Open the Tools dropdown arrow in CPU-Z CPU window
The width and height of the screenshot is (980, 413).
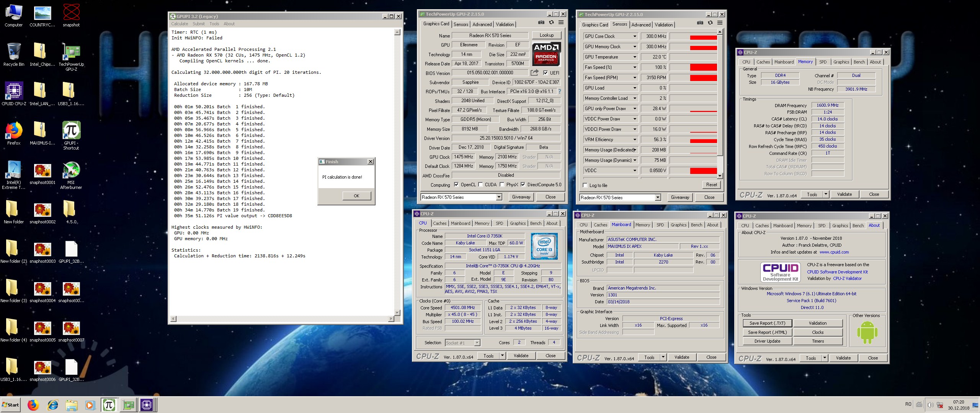click(502, 356)
